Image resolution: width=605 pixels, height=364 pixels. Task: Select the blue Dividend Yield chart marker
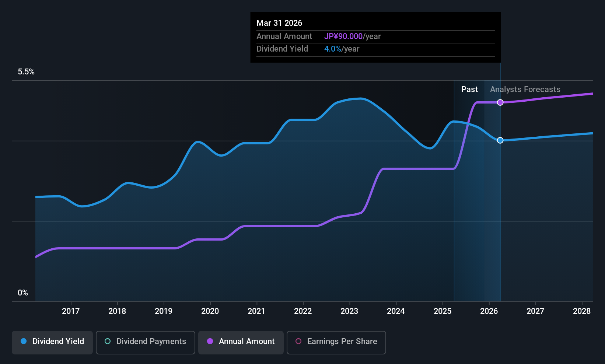pos(500,140)
